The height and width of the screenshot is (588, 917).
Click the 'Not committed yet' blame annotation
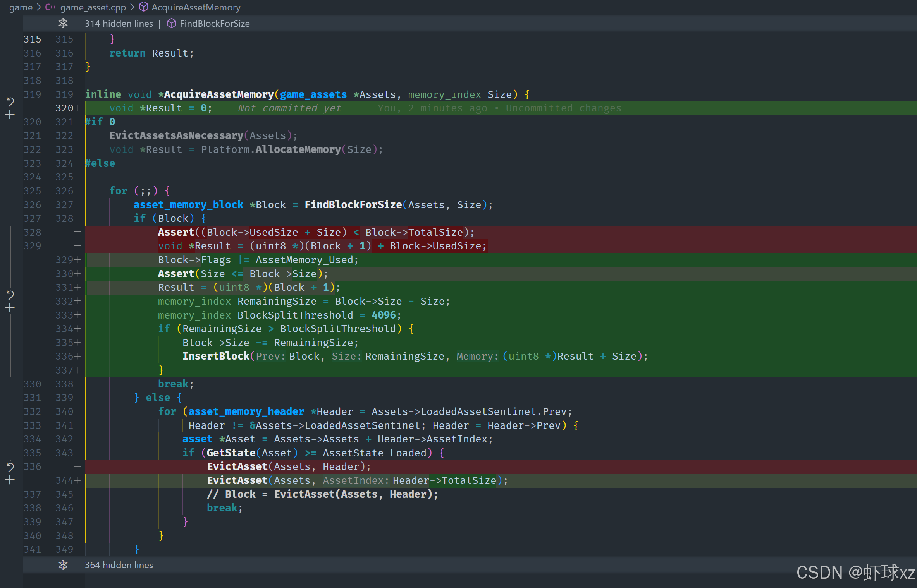pyautogui.click(x=289, y=108)
